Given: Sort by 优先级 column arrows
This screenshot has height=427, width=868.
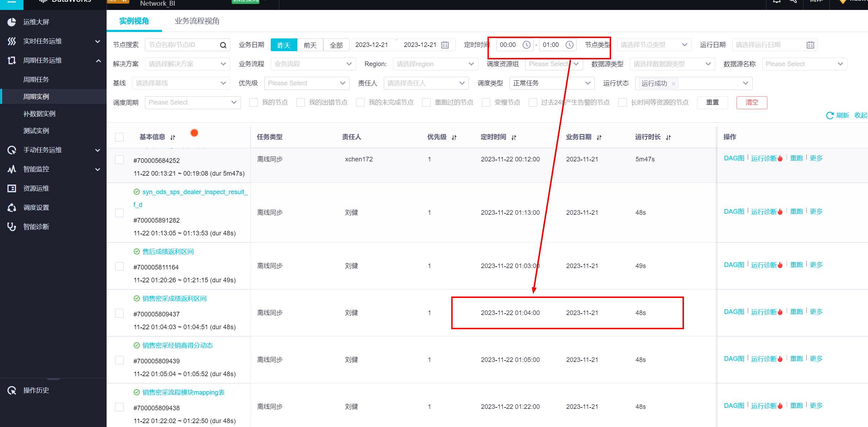Looking at the screenshot, I should click(x=454, y=137).
